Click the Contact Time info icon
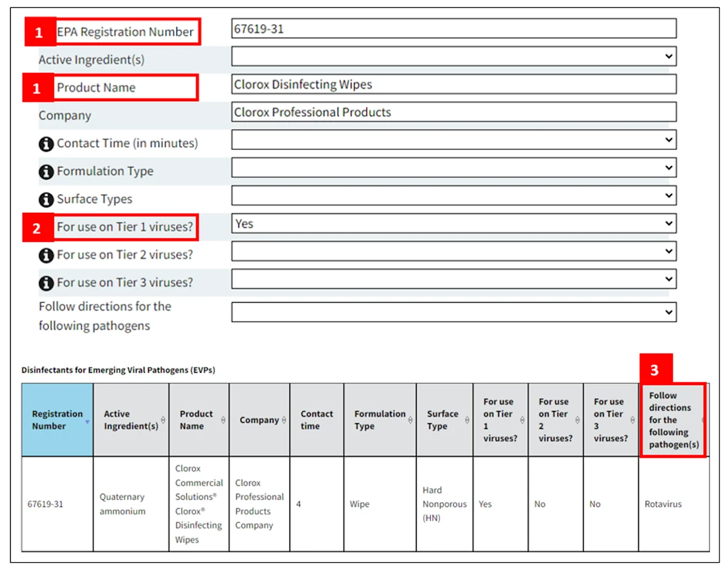Screen dimensions: 728x573 46,144
